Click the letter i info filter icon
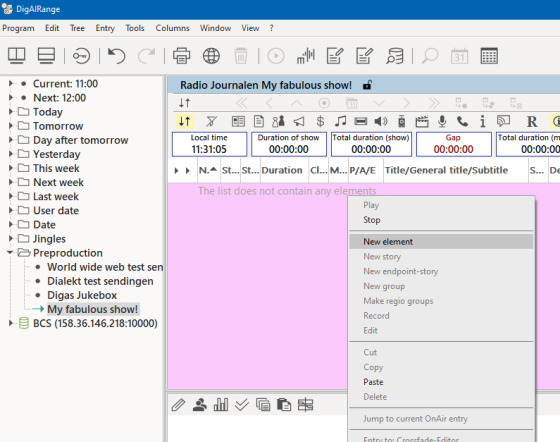This screenshot has width=560, height=442. point(482,122)
